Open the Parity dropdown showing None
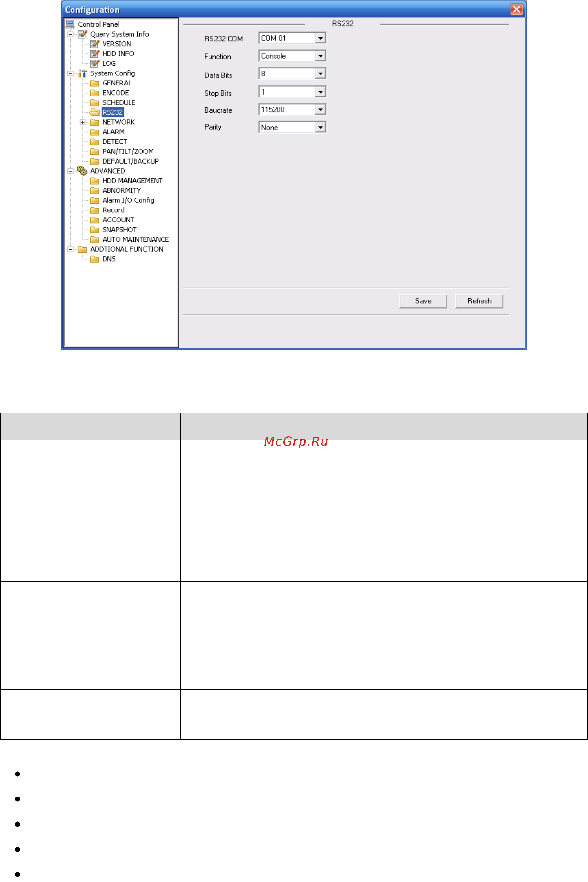Viewport: 588px width, 882px height. (x=320, y=128)
